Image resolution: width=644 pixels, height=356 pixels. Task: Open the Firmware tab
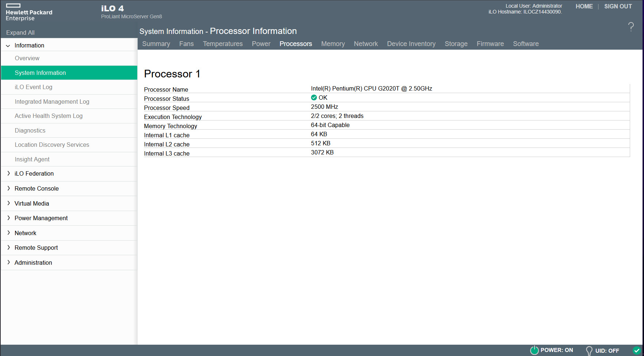coord(490,44)
